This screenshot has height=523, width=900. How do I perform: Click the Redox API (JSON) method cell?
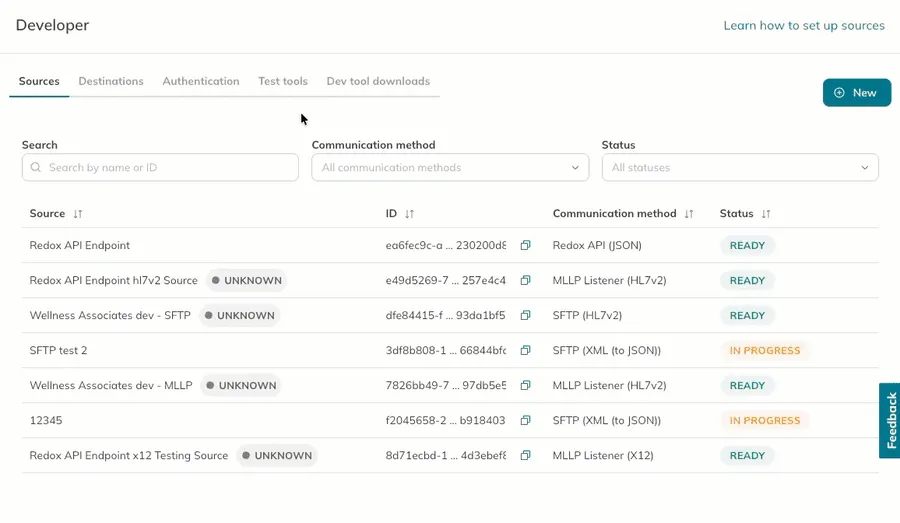(x=597, y=245)
